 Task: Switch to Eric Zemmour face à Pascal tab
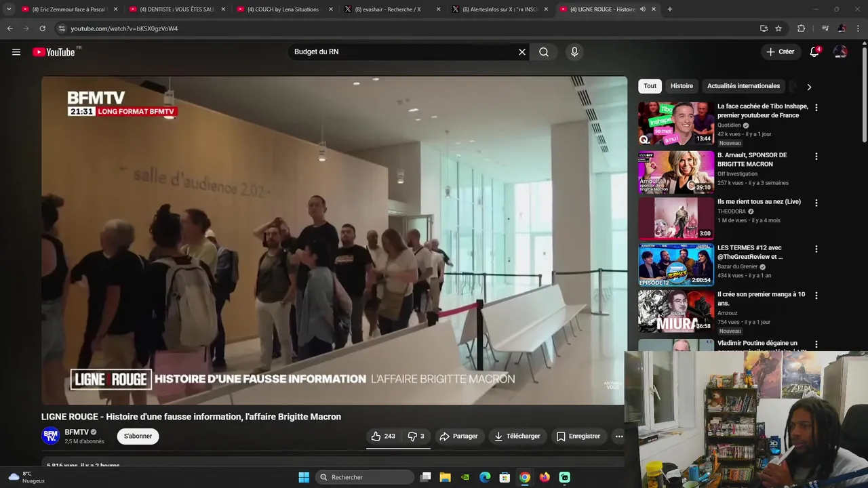click(69, 9)
